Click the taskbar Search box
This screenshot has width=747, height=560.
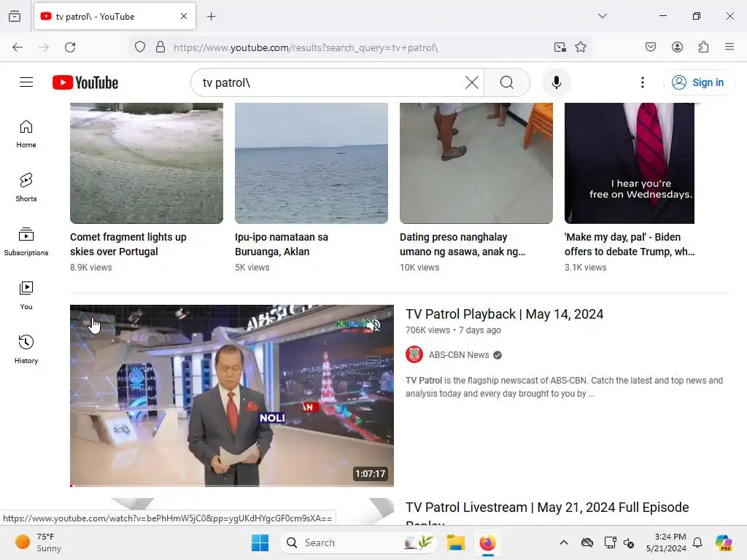(x=358, y=542)
